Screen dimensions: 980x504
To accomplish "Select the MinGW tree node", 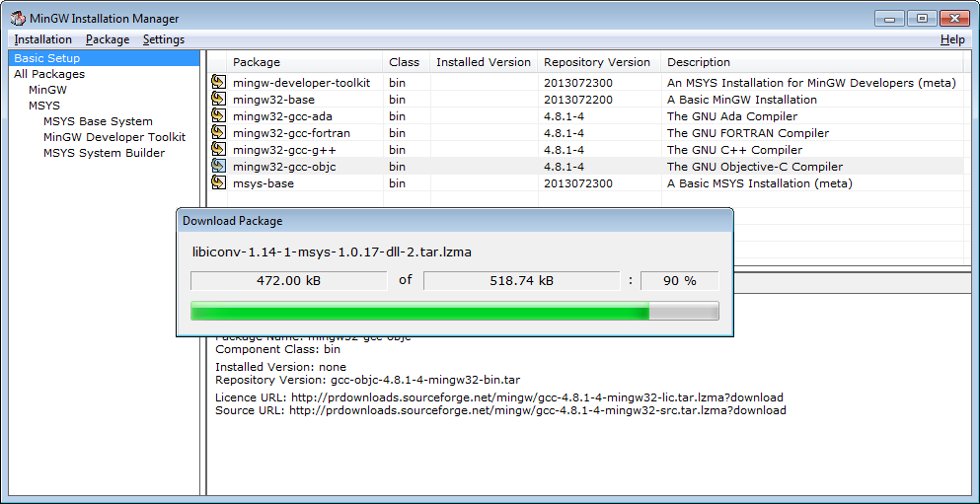I will click(47, 90).
